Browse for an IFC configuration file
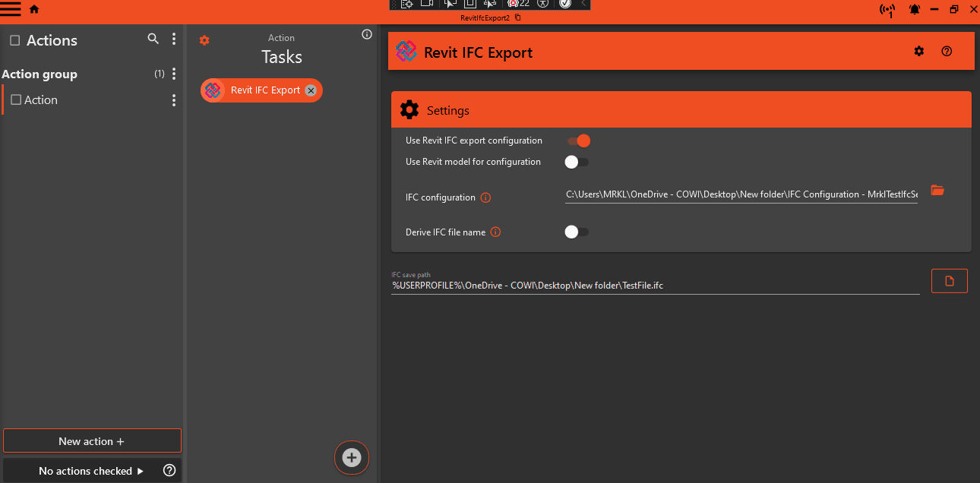The height and width of the screenshot is (483, 980). (937, 191)
